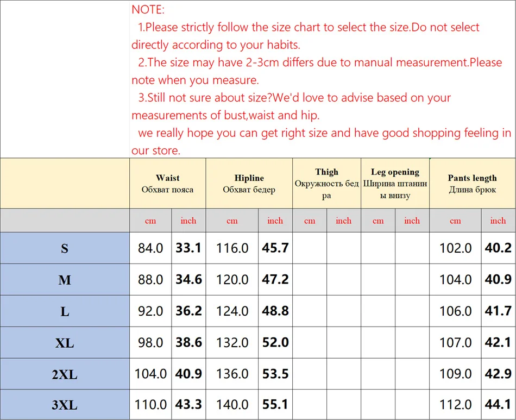516x420 pixels.
Task: Select "104.0" in the M row
Action: 456,280
